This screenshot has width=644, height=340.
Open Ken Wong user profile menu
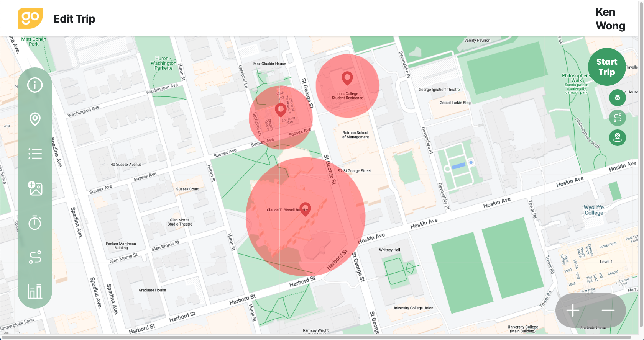610,19
